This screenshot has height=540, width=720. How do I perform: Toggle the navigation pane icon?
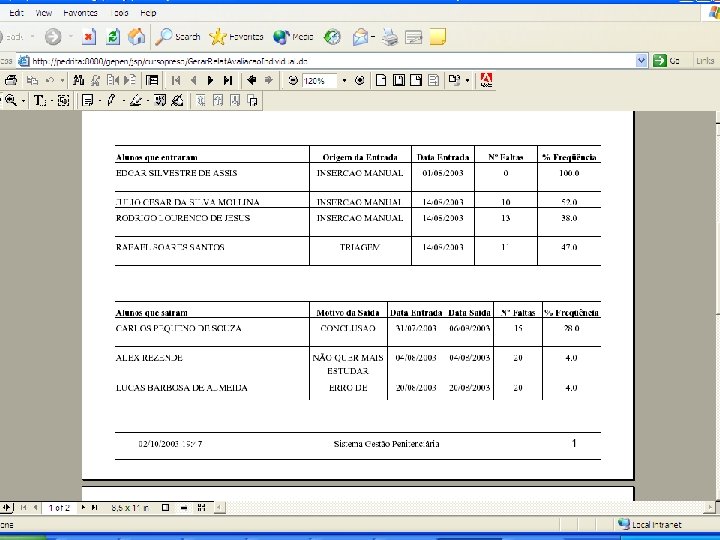pos(152,80)
